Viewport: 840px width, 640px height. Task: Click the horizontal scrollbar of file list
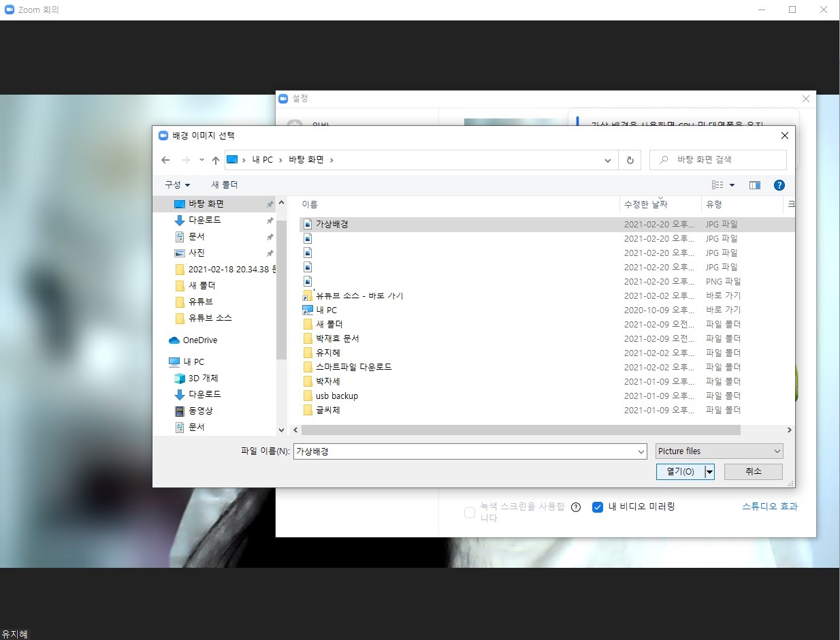pyautogui.click(x=521, y=430)
